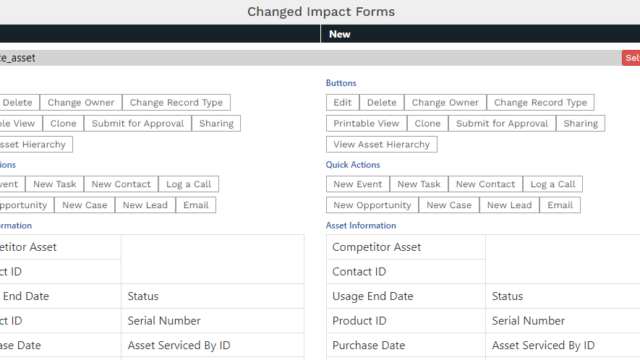The image size is (640, 360).
Task: Click the New Opportunity quick action
Action: [372, 205]
